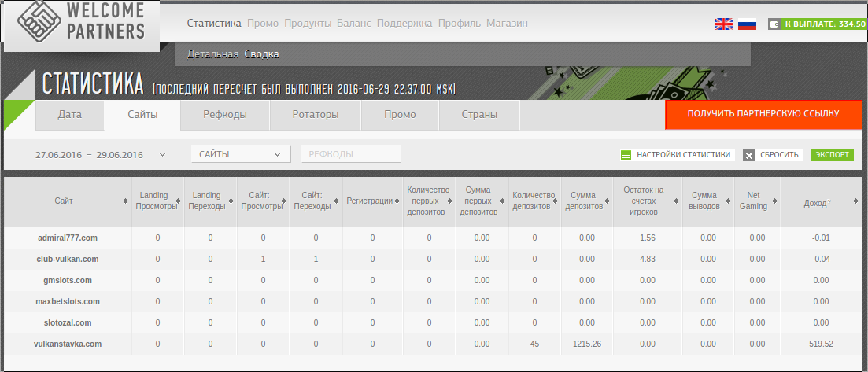The height and width of the screenshot is (372, 868).
Task: Click the slotozal.com row
Action: point(434,322)
